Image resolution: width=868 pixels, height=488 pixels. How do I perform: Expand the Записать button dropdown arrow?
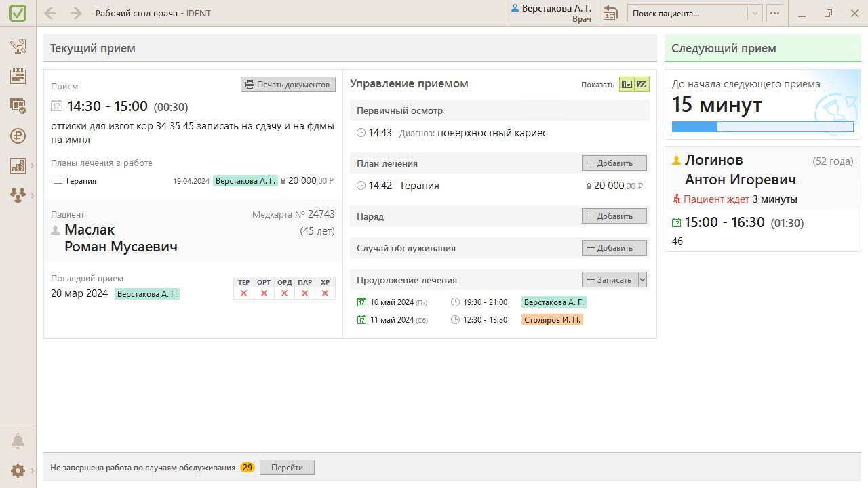tap(643, 279)
